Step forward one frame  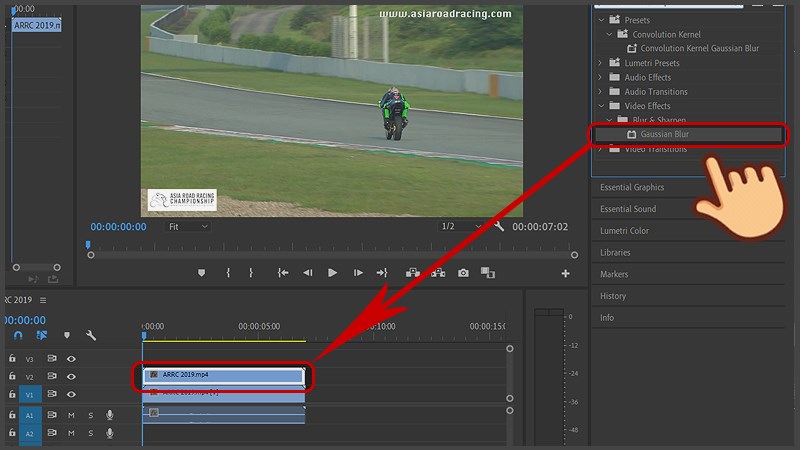click(356, 273)
